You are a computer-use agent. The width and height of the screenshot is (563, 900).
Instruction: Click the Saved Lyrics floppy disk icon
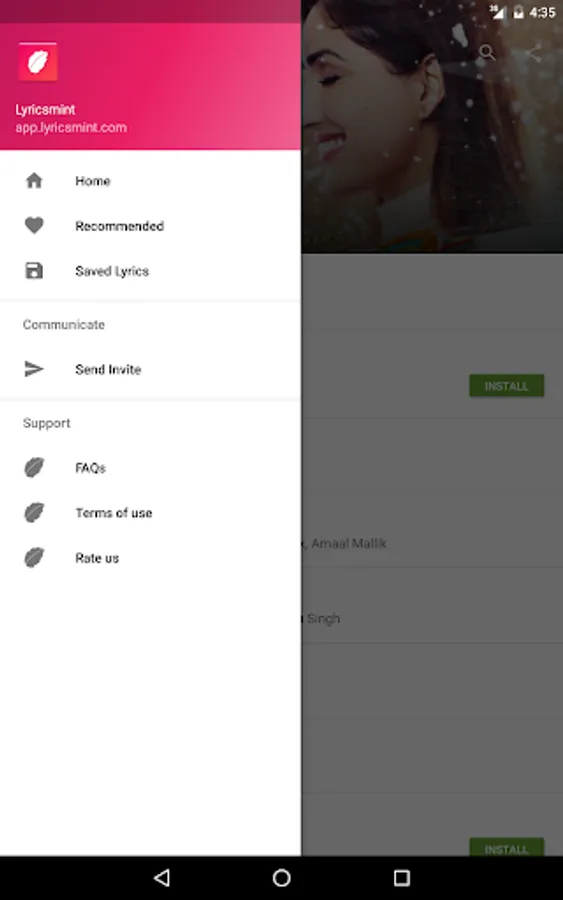[x=34, y=270]
